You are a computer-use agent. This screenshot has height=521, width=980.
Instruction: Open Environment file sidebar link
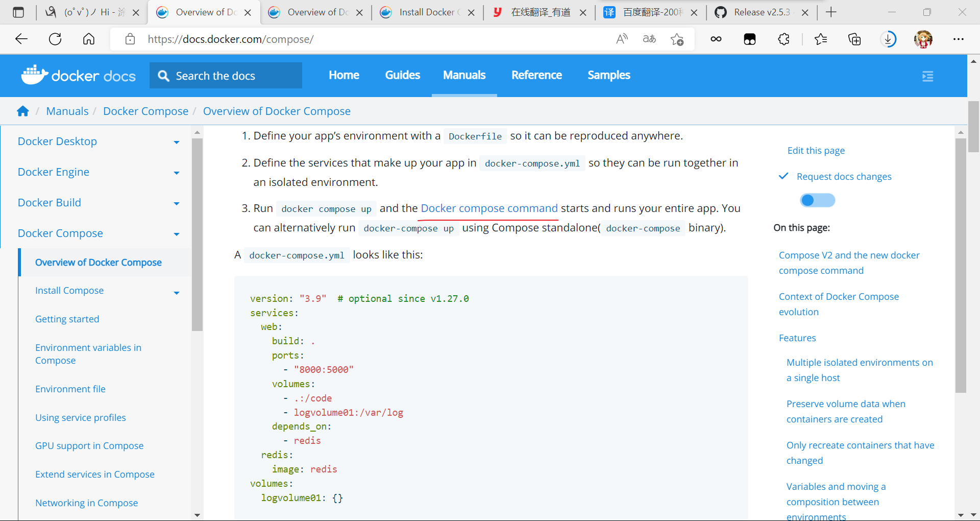click(70, 389)
